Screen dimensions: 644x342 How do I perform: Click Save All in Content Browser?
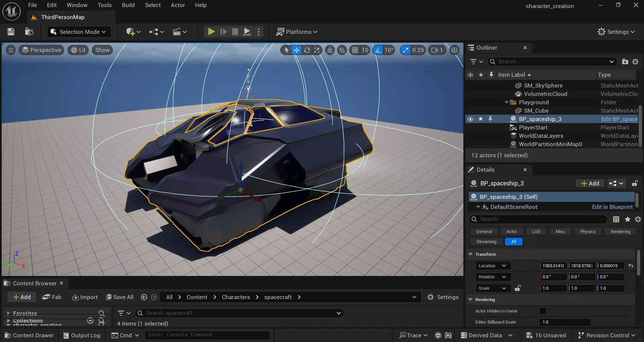120,297
